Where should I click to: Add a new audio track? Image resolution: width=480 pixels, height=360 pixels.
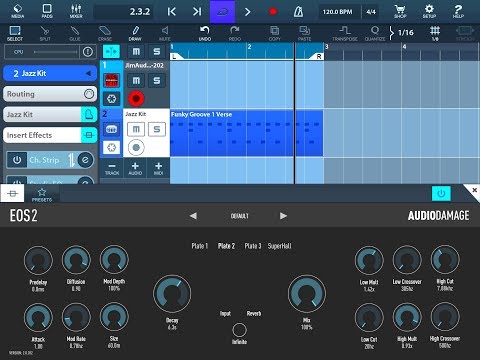tap(135, 168)
